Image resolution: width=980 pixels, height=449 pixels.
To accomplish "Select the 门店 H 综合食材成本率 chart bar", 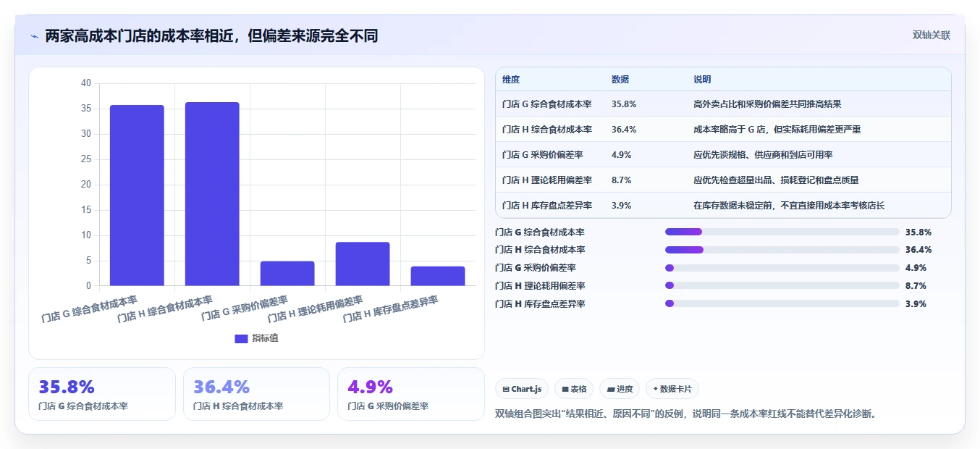I will (212, 194).
